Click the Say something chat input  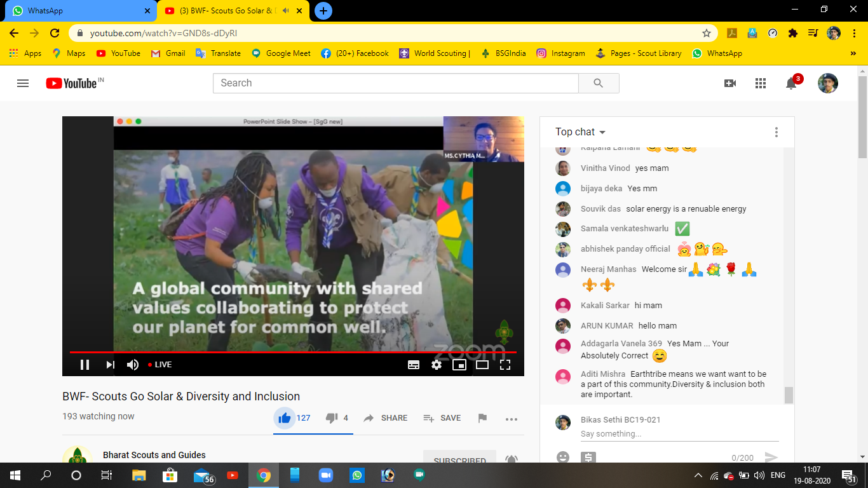point(679,434)
